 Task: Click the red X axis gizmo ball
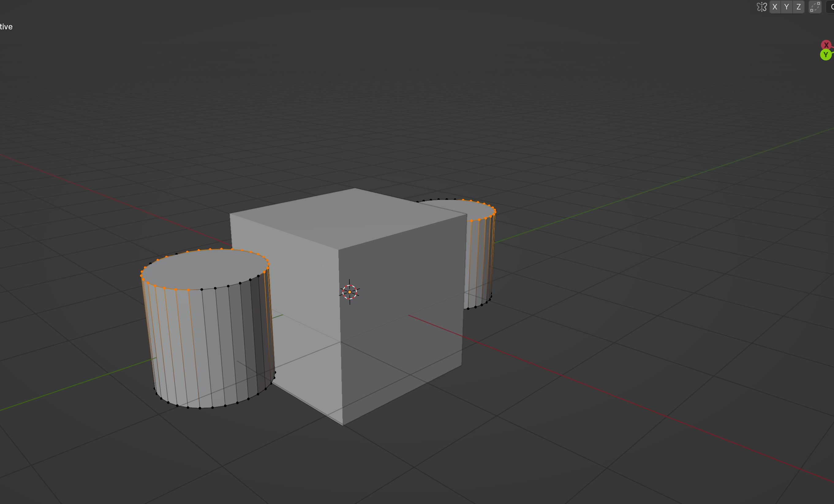[826, 45]
